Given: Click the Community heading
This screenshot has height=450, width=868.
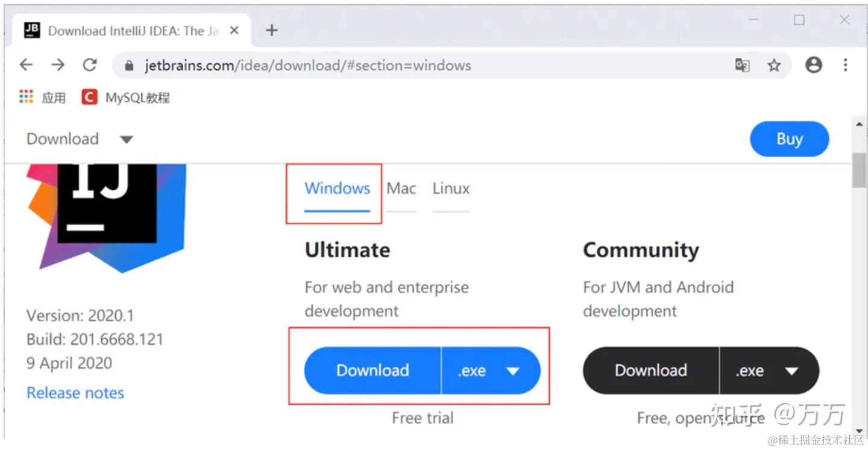Looking at the screenshot, I should tap(641, 250).
